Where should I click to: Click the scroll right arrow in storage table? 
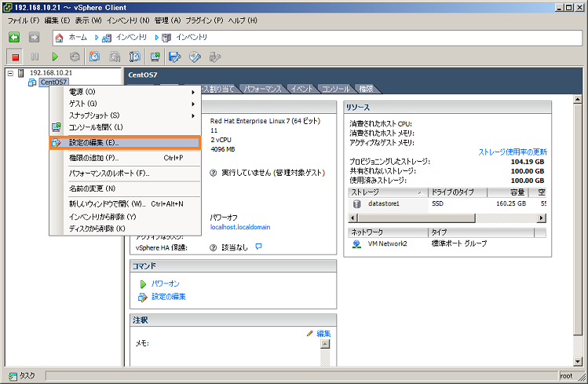point(541,218)
